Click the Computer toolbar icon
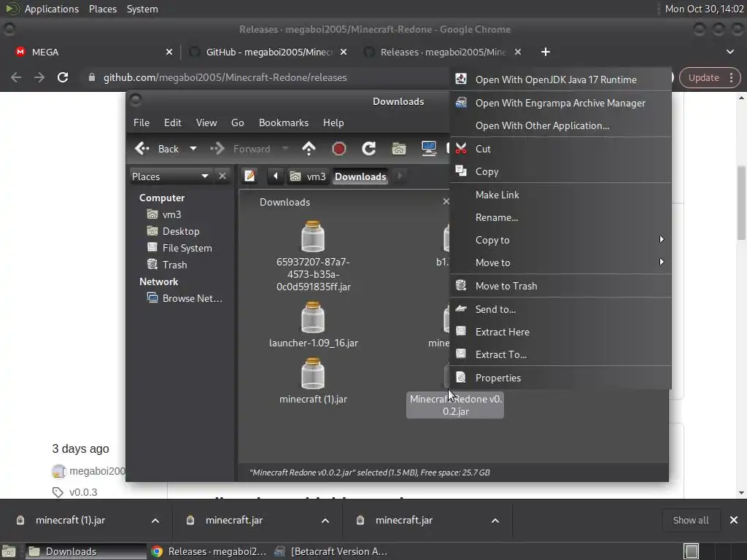Viewport: 747px width, 560px height. coord(429,149)
